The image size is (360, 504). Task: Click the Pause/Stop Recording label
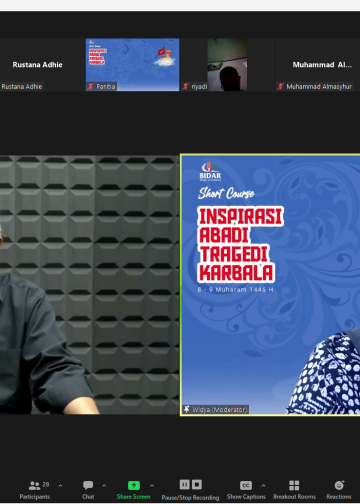(190, 497)
